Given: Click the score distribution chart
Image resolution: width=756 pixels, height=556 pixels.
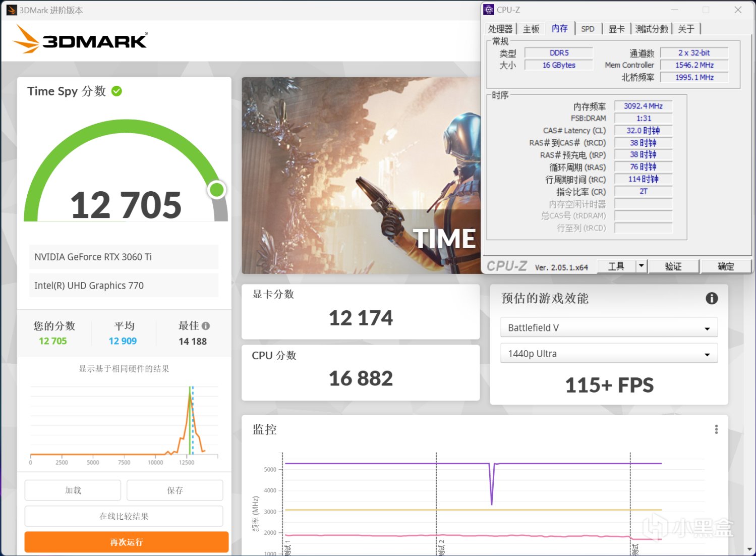Looking at the screenshot, I should click(x=124, y=423).
